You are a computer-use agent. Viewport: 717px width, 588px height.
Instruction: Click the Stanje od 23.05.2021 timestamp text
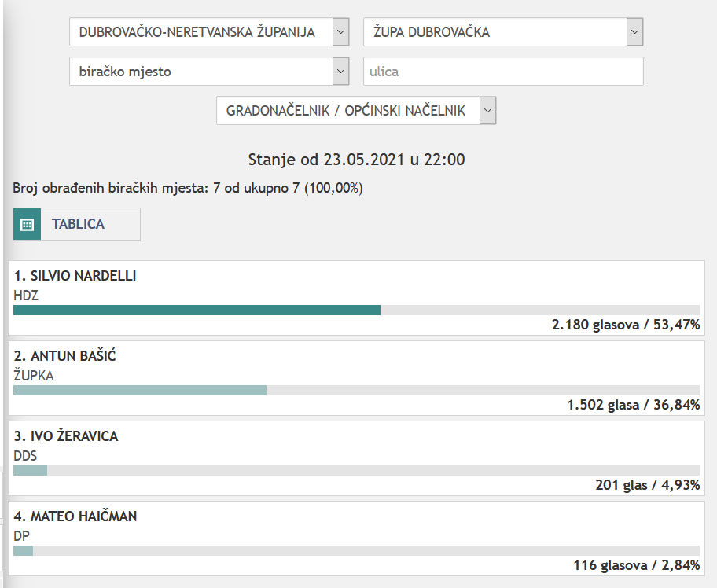pos(356,160)
